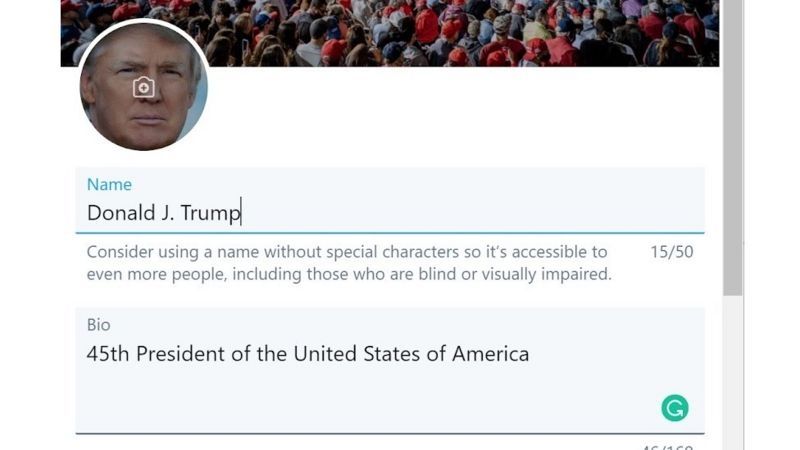Place cursor on "Donald" in Name field
This screenshot has width=800, height=450.
click(x=113, y=213)
